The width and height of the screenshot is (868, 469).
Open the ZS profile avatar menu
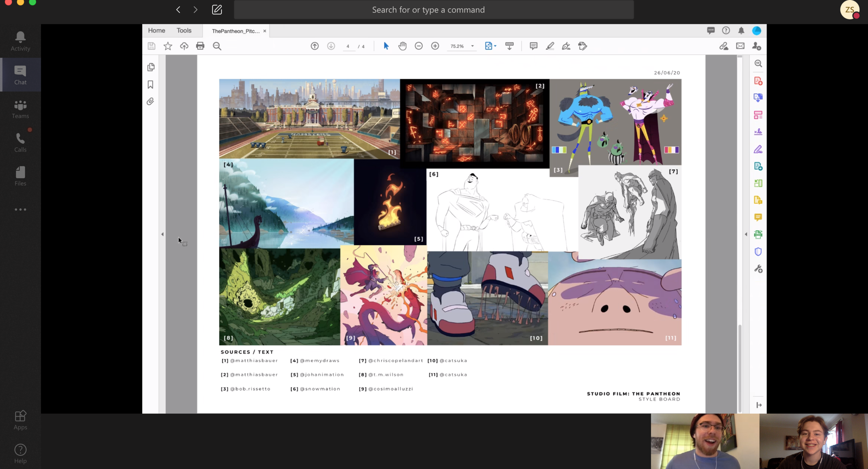coord(850,10)
